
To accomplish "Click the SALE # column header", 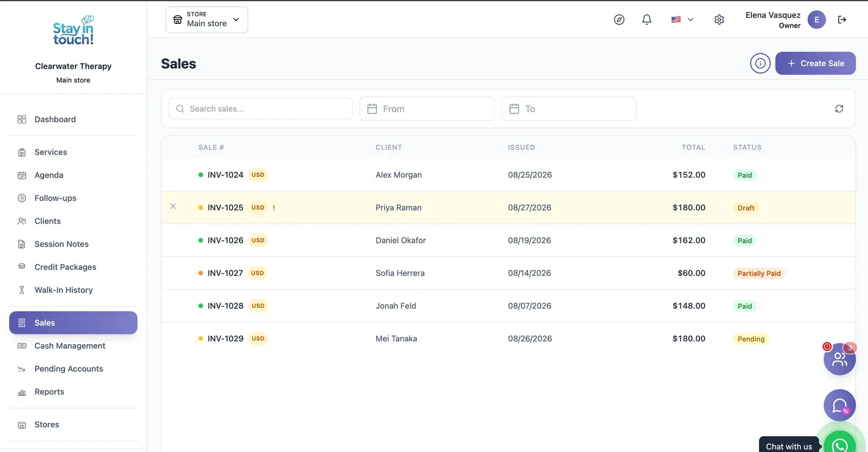I will click(x=211, y=147).
